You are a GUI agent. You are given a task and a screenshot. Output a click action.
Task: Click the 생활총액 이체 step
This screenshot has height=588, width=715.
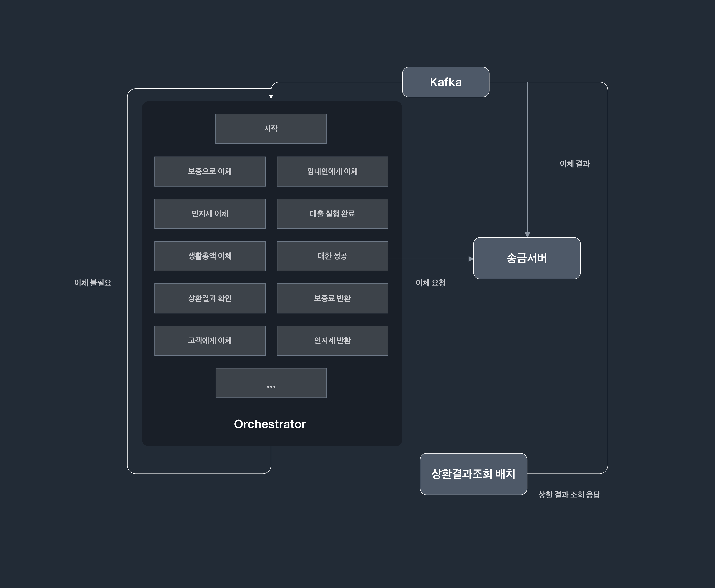click(210, 256)
